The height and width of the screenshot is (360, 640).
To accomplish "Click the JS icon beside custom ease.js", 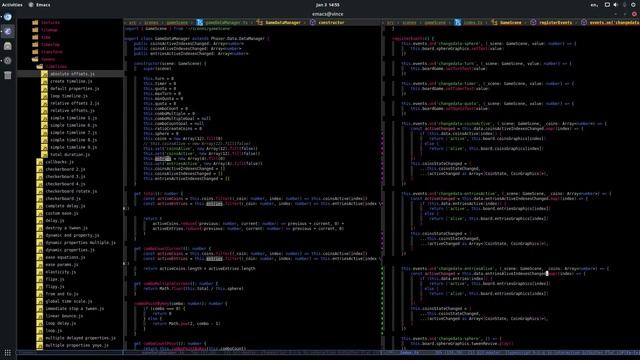I will (x=39, y=213).
